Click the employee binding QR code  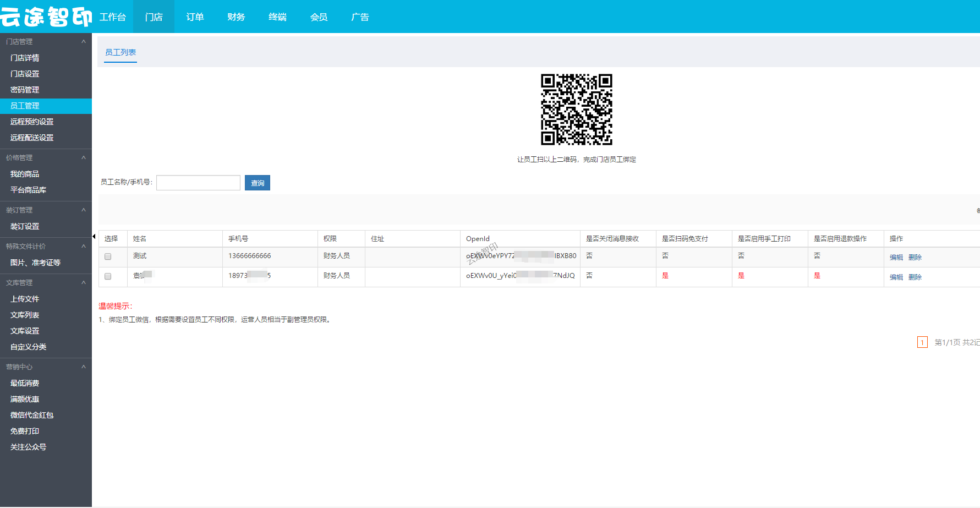click(576, 110)
